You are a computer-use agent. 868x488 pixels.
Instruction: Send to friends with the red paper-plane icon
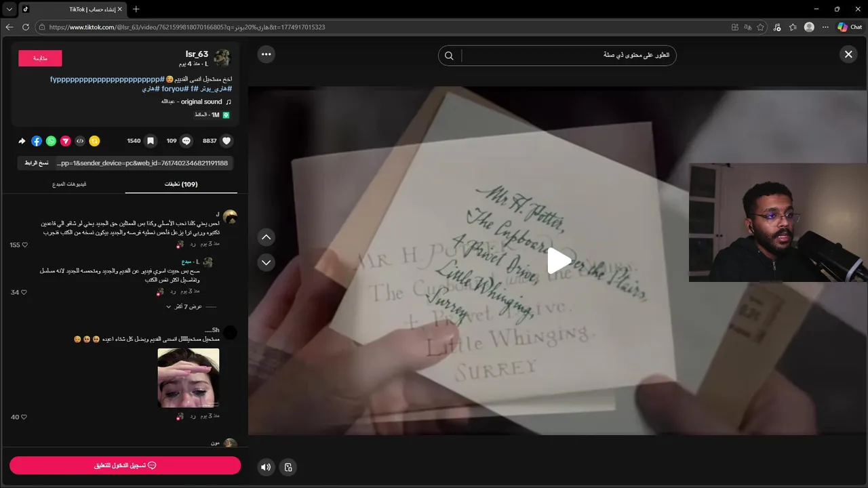pyautogui.click(x=66, y=141)
